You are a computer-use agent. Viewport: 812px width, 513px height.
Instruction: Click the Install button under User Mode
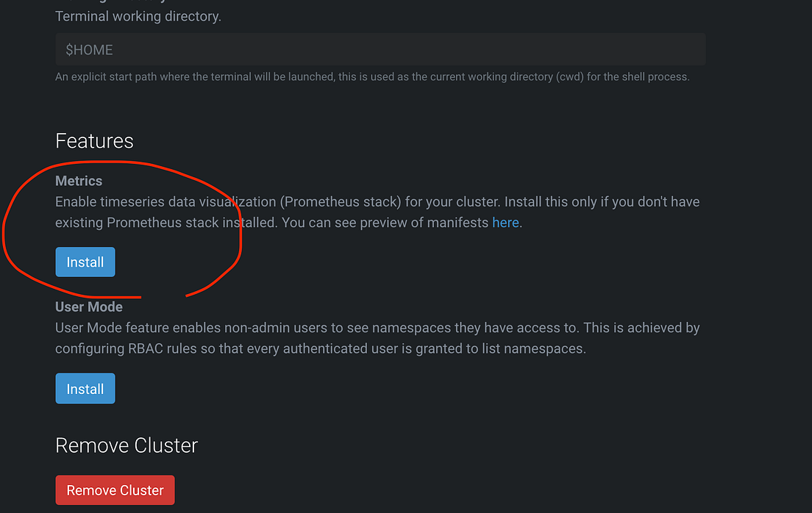click(85, 389)
